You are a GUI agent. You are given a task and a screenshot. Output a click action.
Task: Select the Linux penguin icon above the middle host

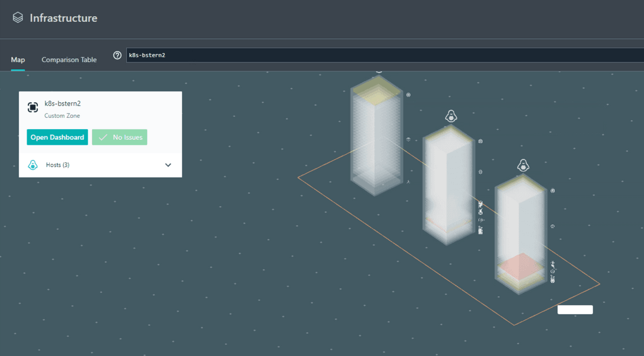(x=451, y=117)
